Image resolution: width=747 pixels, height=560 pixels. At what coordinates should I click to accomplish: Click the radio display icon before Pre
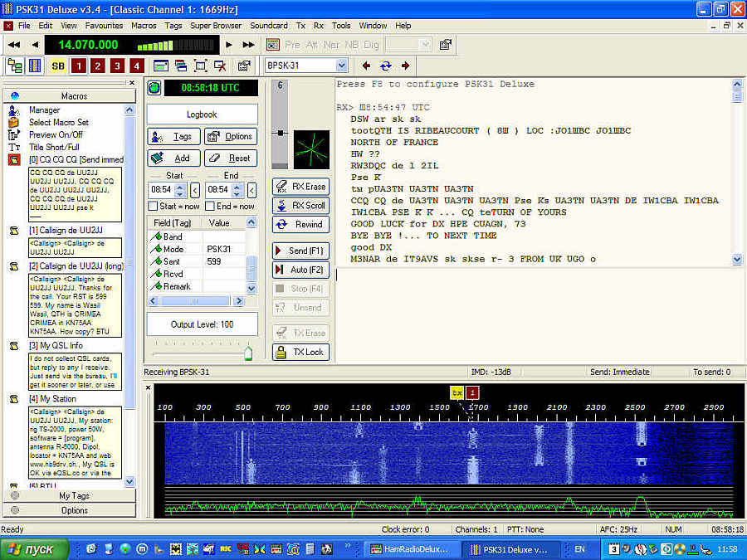[273, 45]
